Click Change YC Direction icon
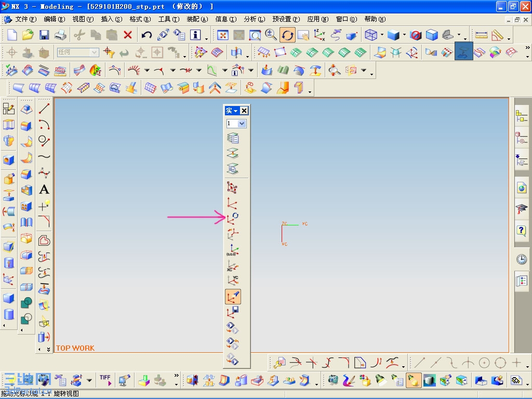Screen dimensions: 532x399 coord(233,281)
